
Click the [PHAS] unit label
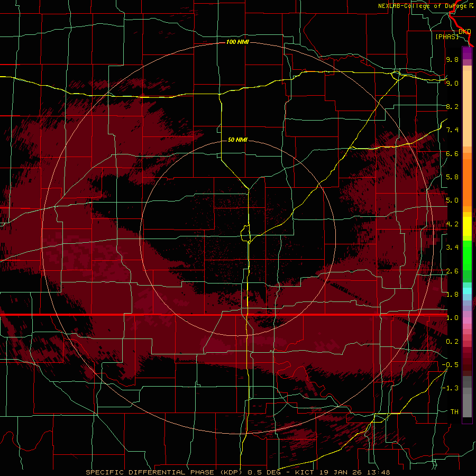click(x=447, y=36)
